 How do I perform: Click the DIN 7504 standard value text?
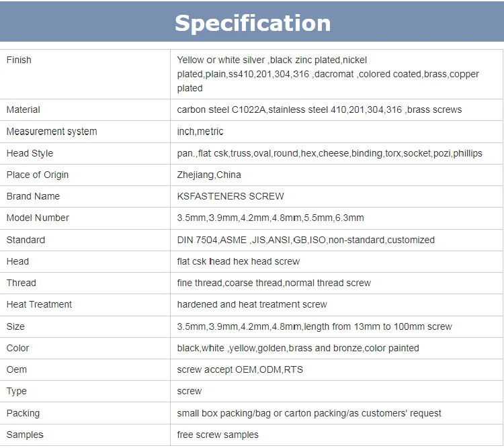pos(306,240)
